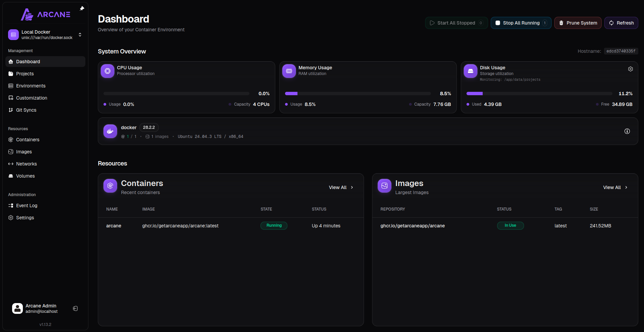Click the Arcane logo in the sidebar
The image size is (644, 332).
coord(45,14)
